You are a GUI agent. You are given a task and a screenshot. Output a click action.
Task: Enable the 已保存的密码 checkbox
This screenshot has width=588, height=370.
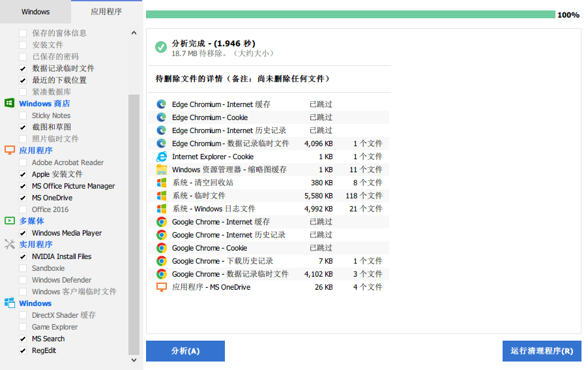tap(23, 57)
